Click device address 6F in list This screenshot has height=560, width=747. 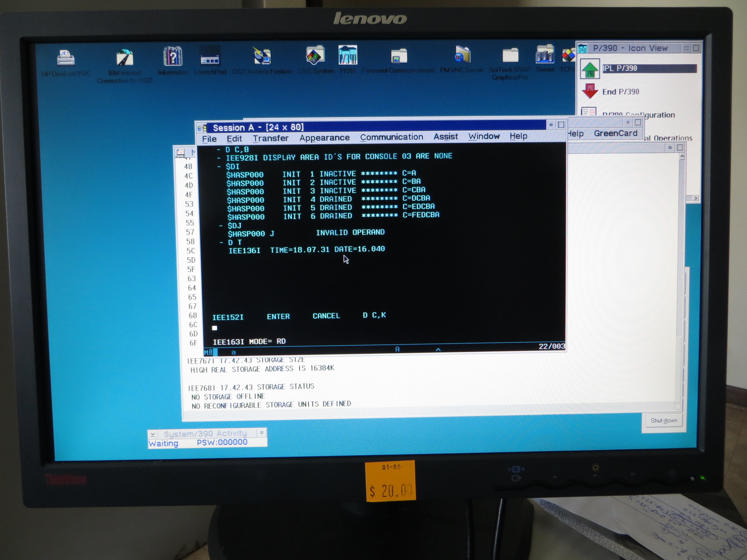tap(193, 343)
